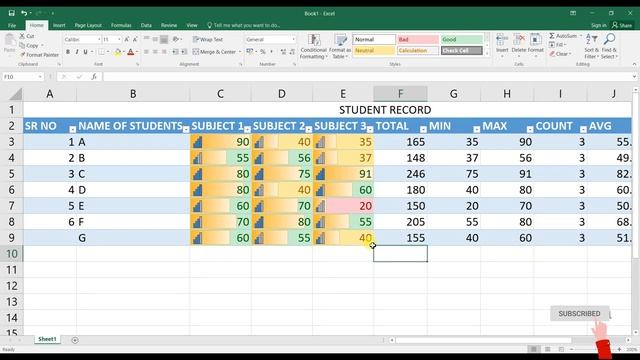The width and height of the screenshot is (640, 360).
Task: Toggle Bold formatting
Action: pyautogui.click(x=68, y=52)
